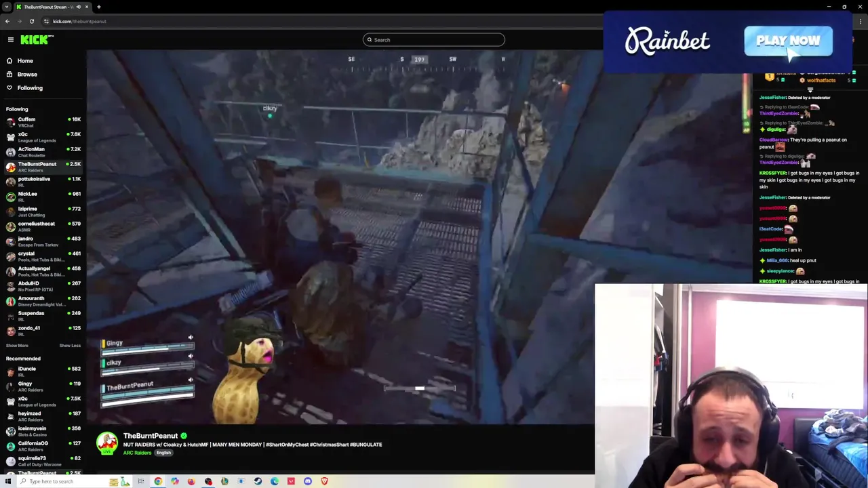Open jandro Escape From Tarkov channel
This screenshot has height=488, width=868.
43,242
